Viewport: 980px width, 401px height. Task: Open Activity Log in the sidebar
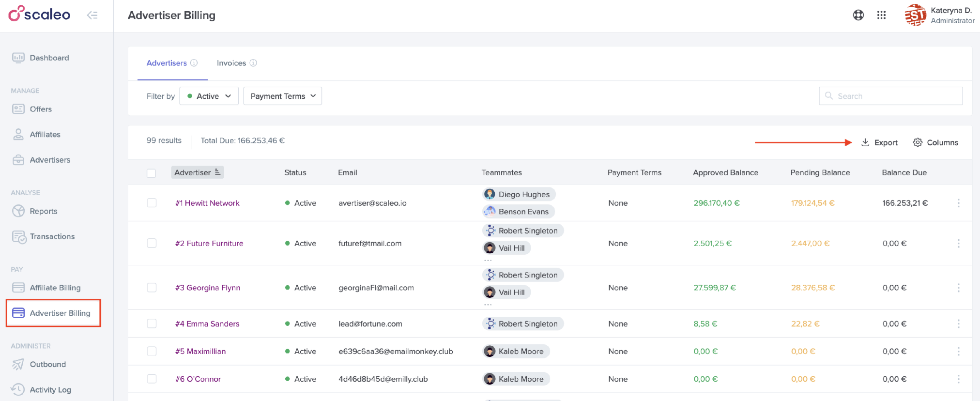42,389
